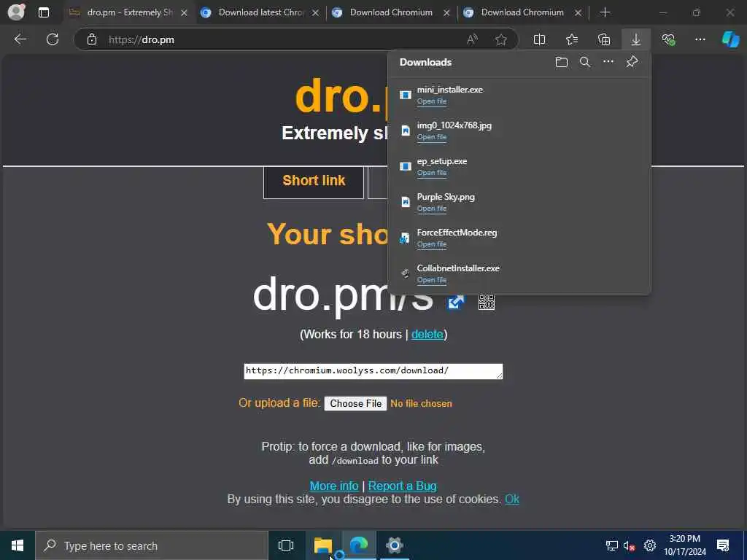This screenshot has width=747, height=560.
Task: Open Task View on taskbar
Action: click(286, 545)
